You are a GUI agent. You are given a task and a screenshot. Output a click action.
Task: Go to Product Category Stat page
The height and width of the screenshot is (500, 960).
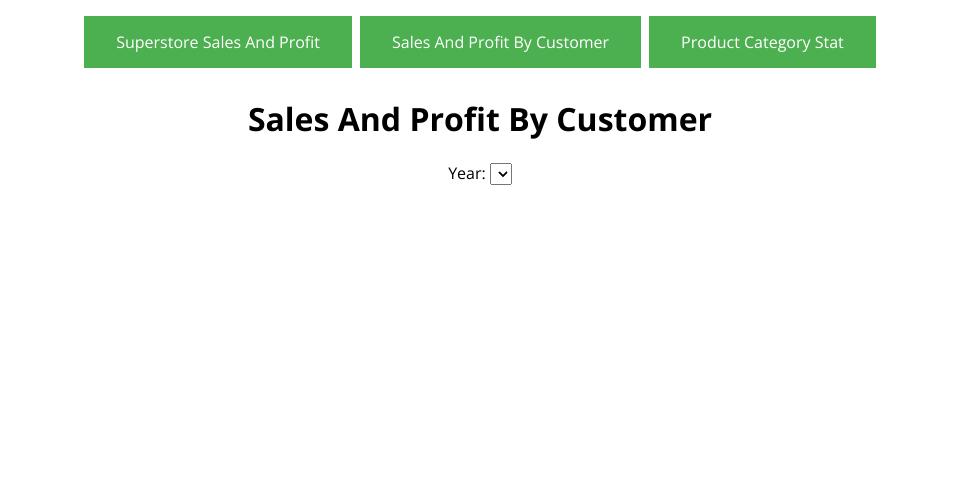pos(762,42)
